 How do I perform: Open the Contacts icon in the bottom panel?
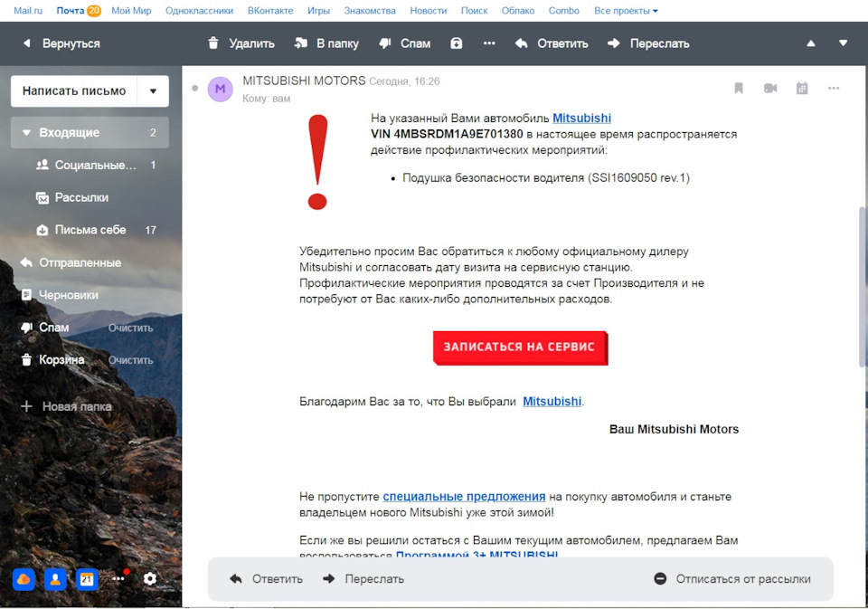coord(54,579)
